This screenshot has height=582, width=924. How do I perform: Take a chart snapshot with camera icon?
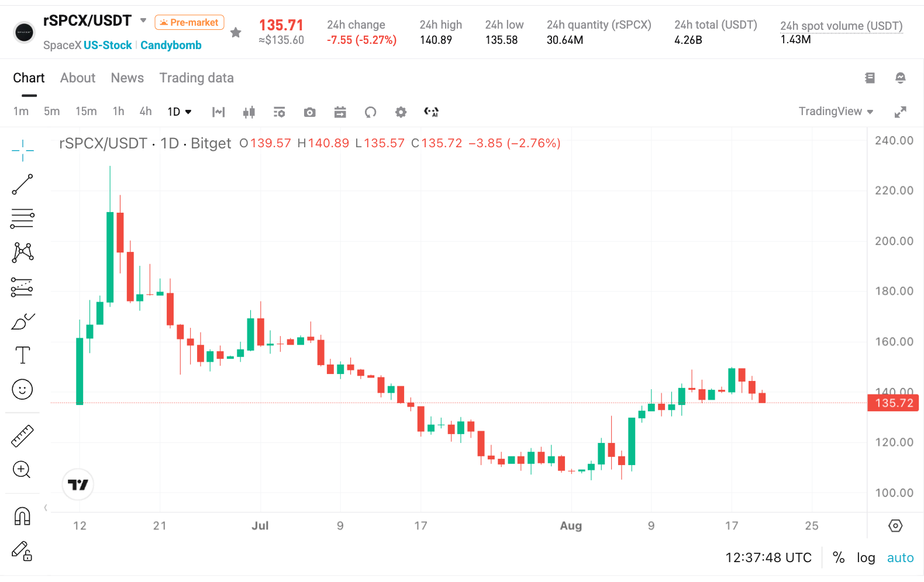tap(310, 112)
